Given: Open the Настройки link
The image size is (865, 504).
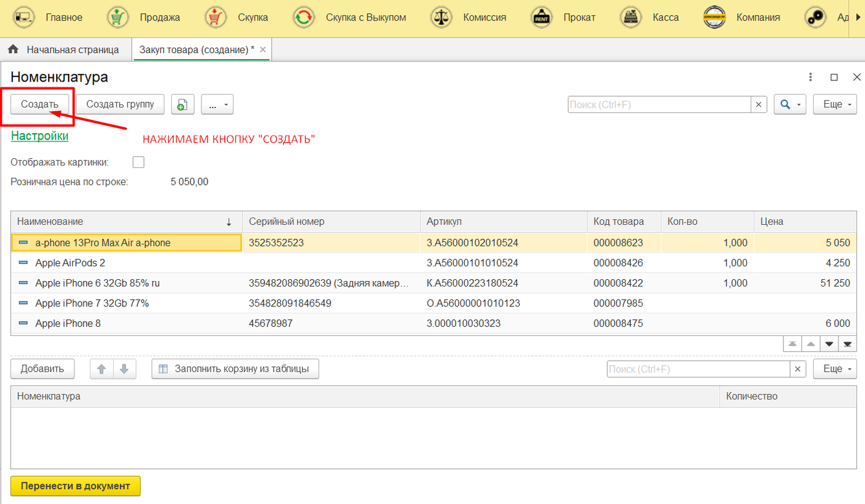Looking at the screenshot, I should (x=40, y=136).
